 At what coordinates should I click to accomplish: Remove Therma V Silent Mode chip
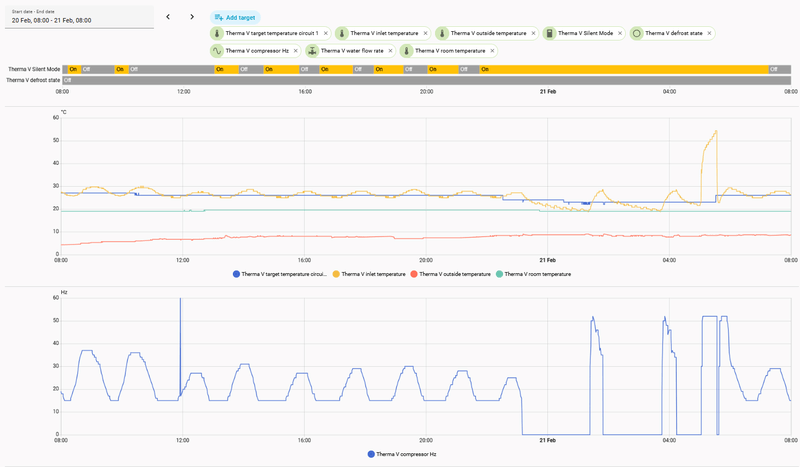click(x=620, y=33)
